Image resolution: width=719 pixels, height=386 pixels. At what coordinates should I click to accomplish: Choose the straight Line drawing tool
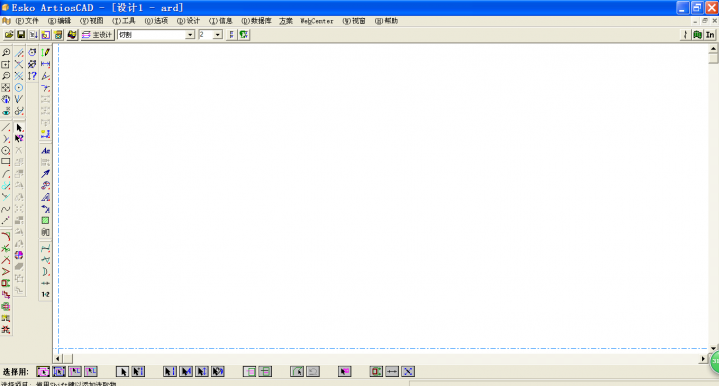click(x=6, y=127)
